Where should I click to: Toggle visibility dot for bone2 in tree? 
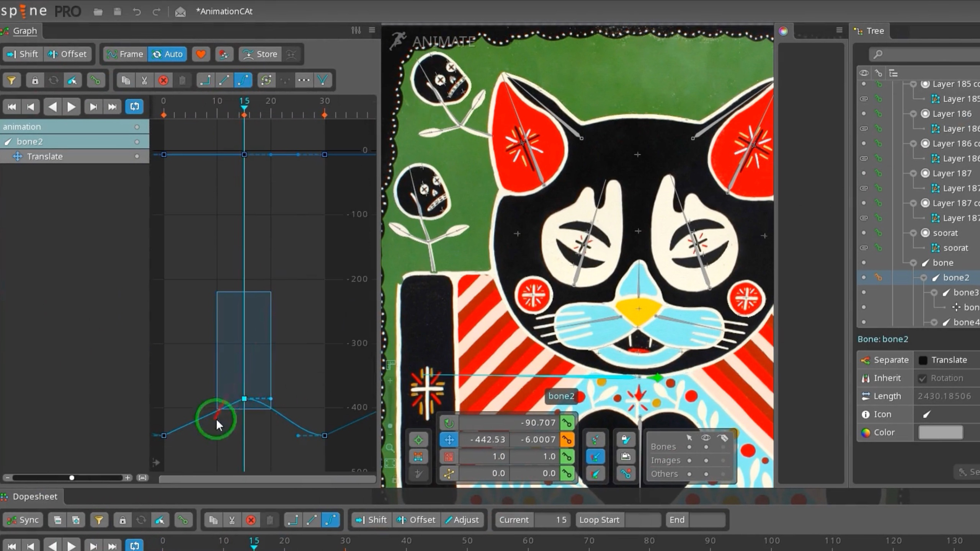coord(864,277)
